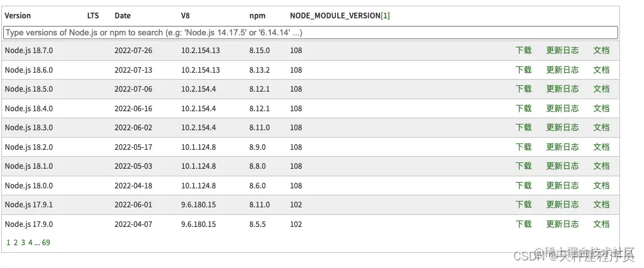
Task: Click the npm version 8.15.0
Action: click(x=259, y=50)
